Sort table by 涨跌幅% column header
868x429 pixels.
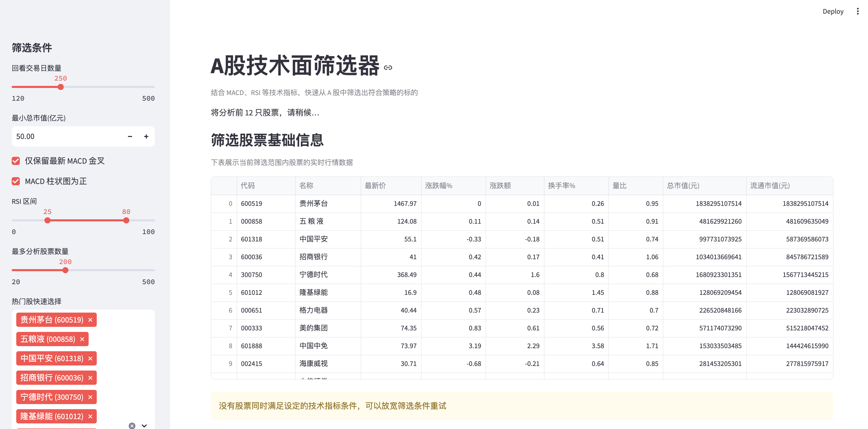[438, 186]
